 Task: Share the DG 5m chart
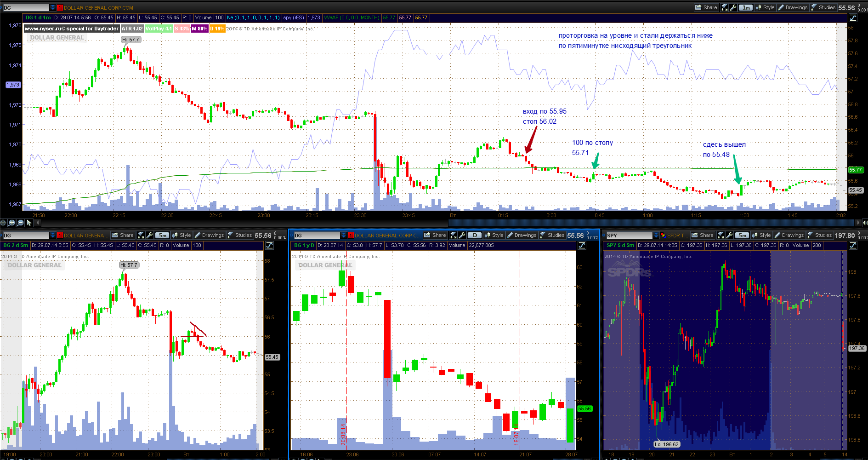[123, 235]
